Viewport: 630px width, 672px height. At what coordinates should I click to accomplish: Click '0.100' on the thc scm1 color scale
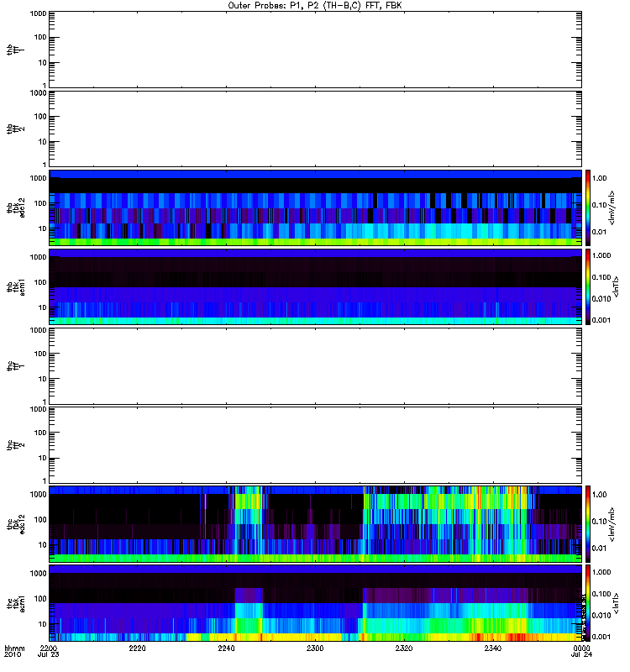(601, 594)
